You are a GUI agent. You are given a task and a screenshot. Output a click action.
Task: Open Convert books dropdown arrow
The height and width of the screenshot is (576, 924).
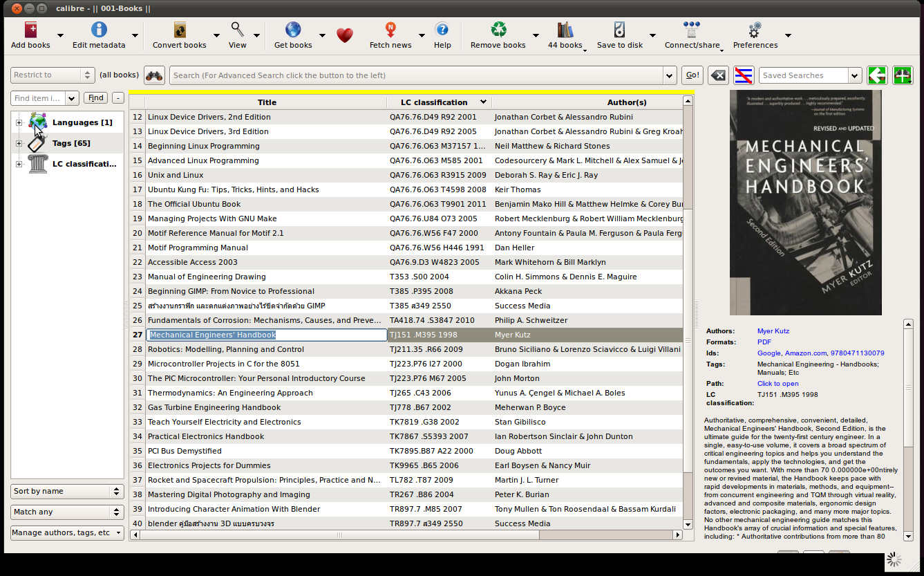pos(216,35)
